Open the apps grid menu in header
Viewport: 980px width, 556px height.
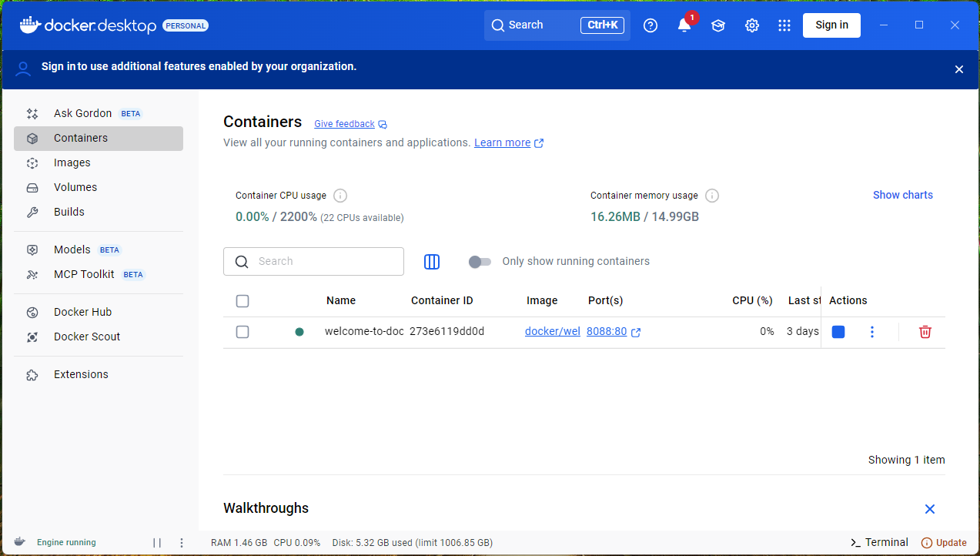[x=784, y=25]
